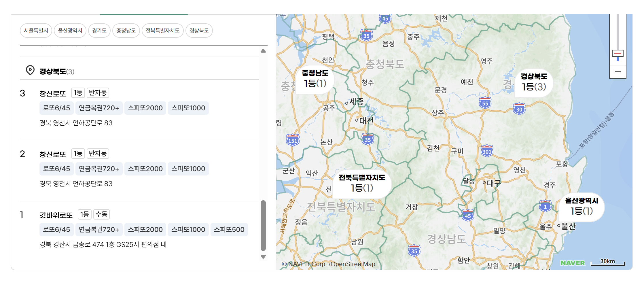The height and width of the screenshot is (291, 644).
Task: Click 스피또1000 tag in entry 3
Action: [188, 108]
